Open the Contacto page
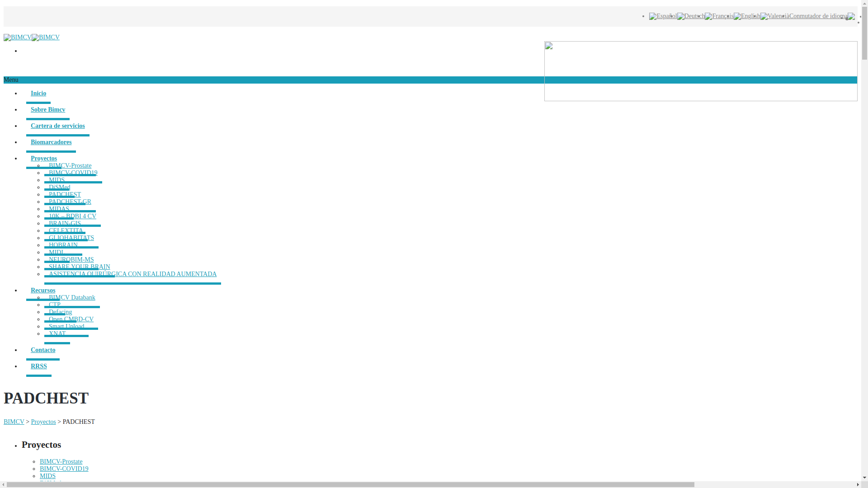The image size is (868, 488). point(43,350)
